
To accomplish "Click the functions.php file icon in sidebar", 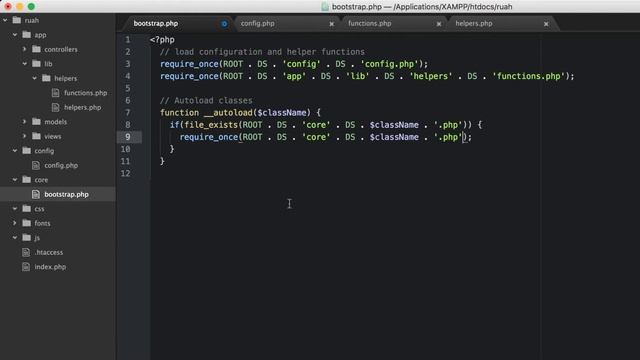I will pyautogui.click(x=56, y=93).
